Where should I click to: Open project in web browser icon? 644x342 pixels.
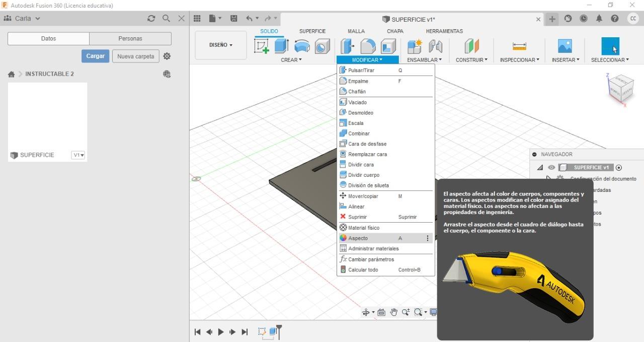pyautogui.click(x=167, y=74)
